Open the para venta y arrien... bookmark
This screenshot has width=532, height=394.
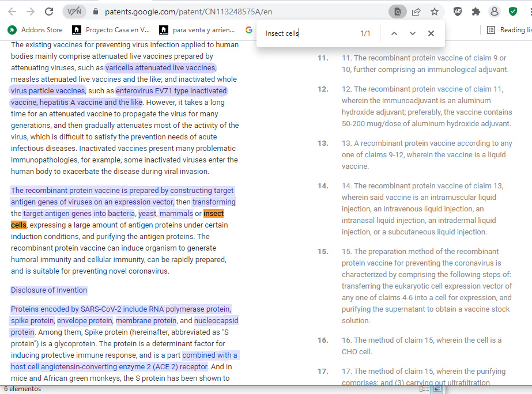[x=197, y=30]
